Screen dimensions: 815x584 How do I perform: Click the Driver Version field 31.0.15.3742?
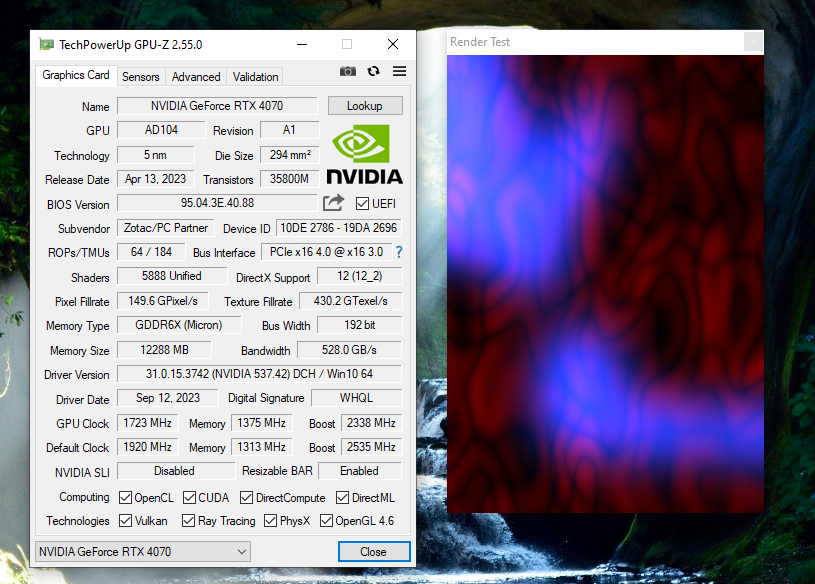[259, 374]
